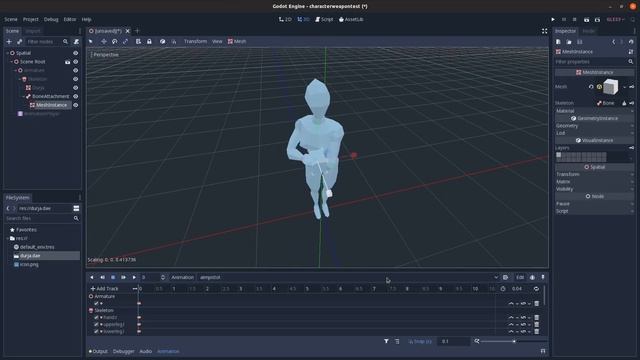640x360 pixels.
Task: Open the AssetLib workspace
Action: tap(351, 19)
